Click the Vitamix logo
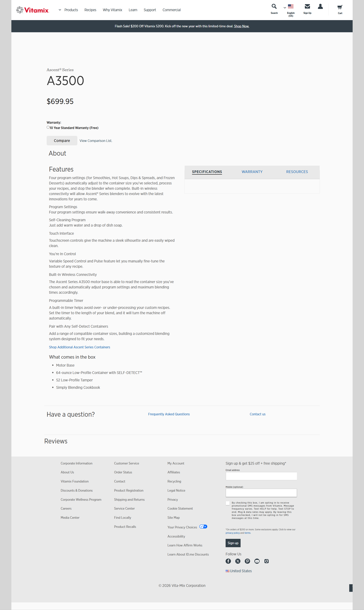 [x=33, y=10]
